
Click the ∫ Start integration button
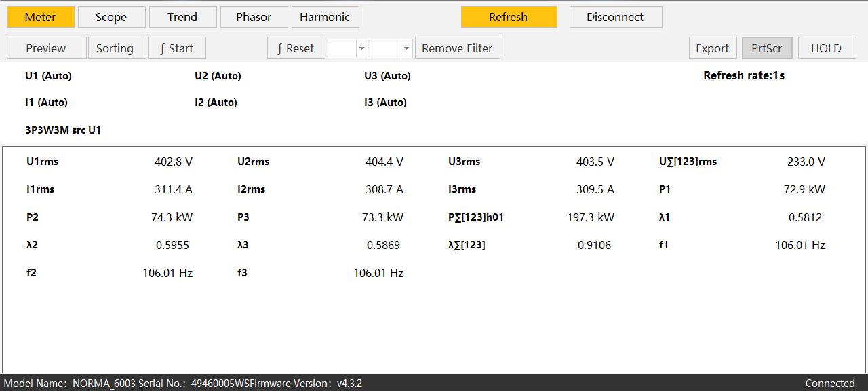tap(176, 48)
